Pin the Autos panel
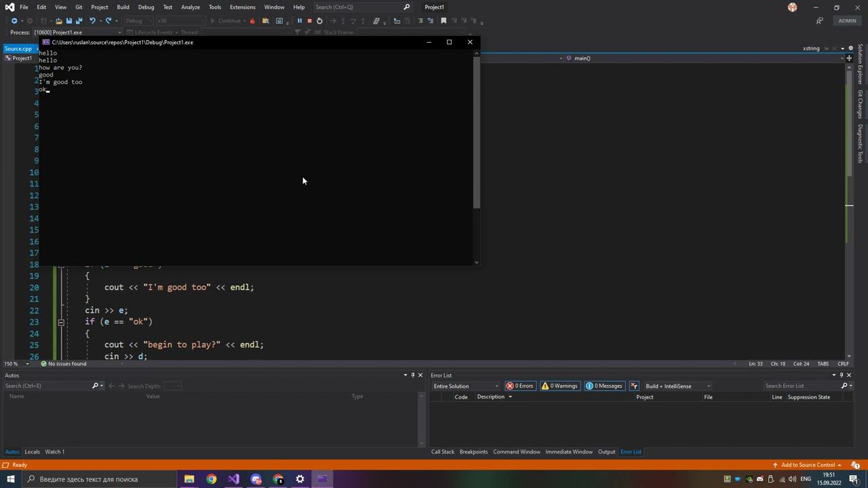Viewport: 868px width, 488px height. tap(413, 375)
